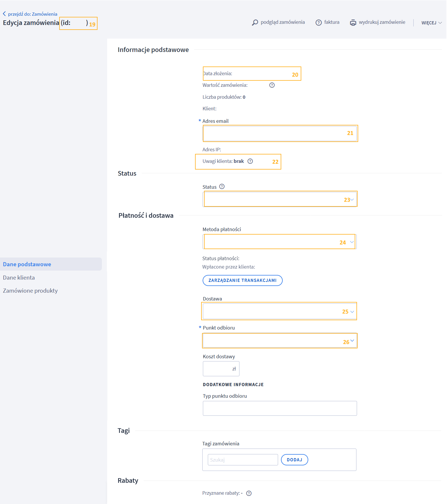Click the magnifier icon for podgląd zamówienia
This screenshot has height=504, width=447.
click(255, 22)
